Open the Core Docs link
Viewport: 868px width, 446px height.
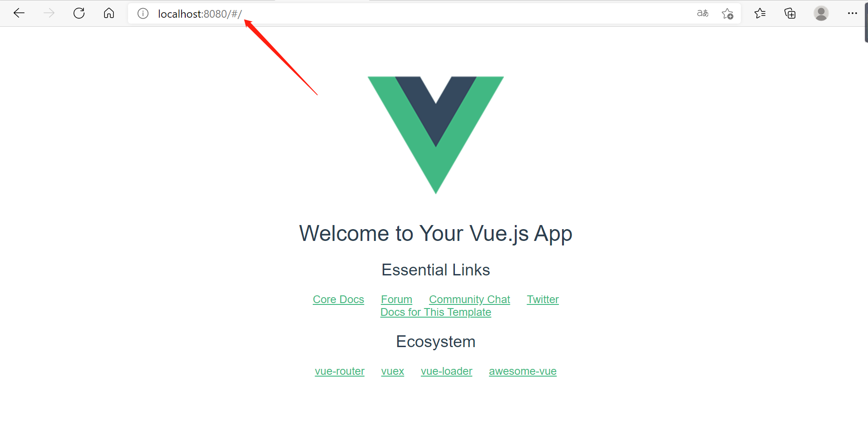click(x=338, y=299)
